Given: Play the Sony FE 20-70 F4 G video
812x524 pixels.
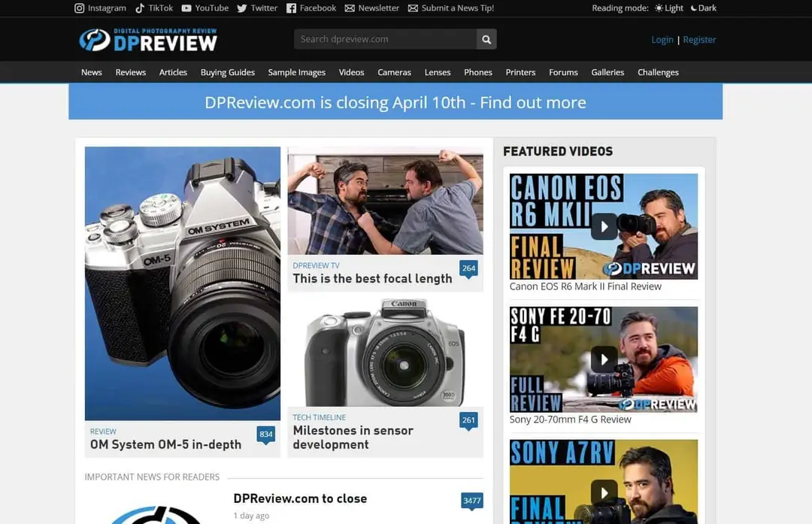Looking at the screenshot, I should click(x=604, y=359).
